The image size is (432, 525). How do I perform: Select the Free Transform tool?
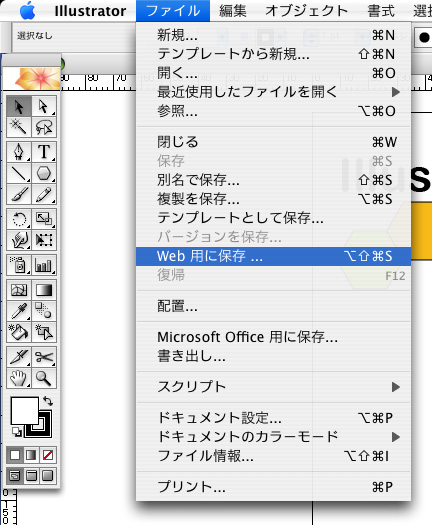[44, 240]
